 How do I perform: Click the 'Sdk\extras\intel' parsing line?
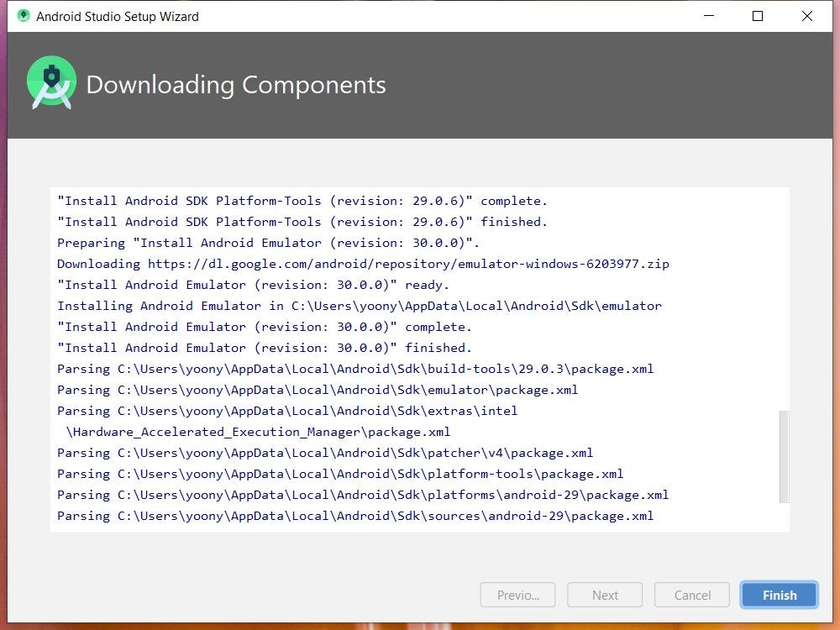[287, 411]
